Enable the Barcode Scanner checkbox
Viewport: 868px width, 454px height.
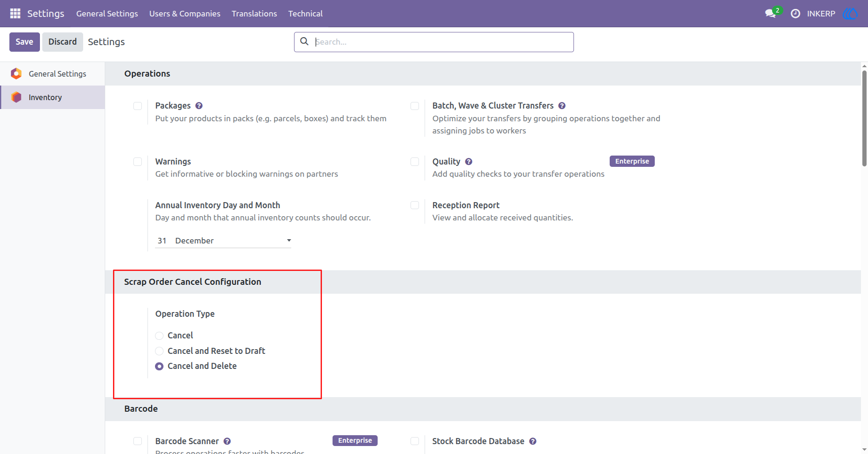click(x=138, y=441)
